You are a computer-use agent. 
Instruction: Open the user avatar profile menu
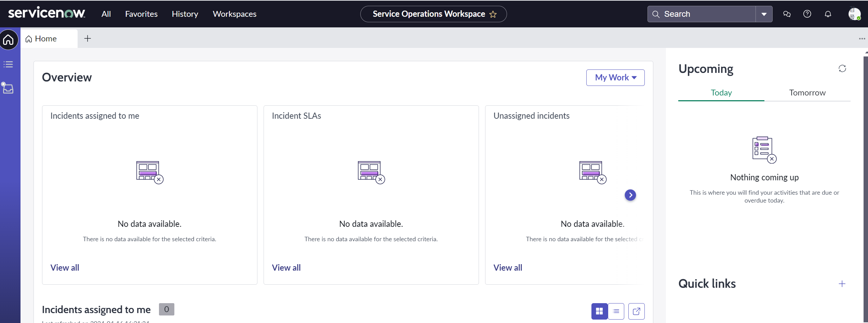click(x=854, y=14)
